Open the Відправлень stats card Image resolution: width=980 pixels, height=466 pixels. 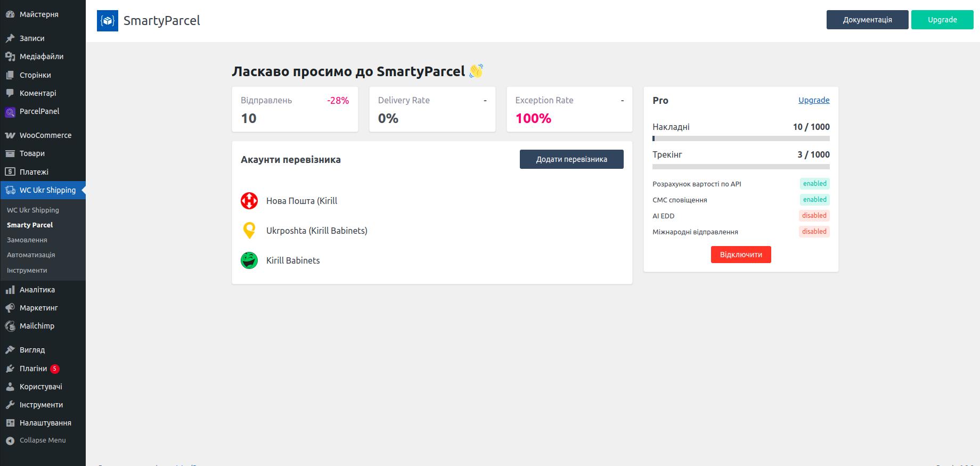(295, 109)
